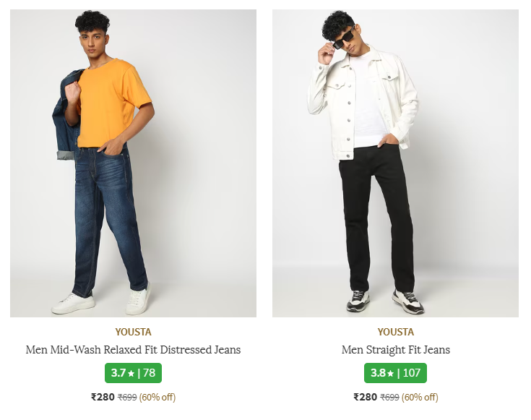Open the white jacket model product photo
Viewport: 531px width, 420px height.
[x=395, y=163]
